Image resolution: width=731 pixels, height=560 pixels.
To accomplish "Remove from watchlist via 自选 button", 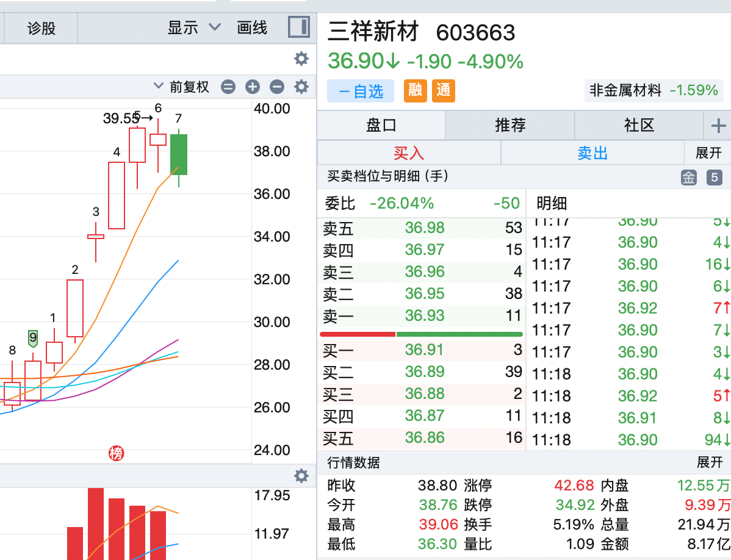I will pos(361,91).
